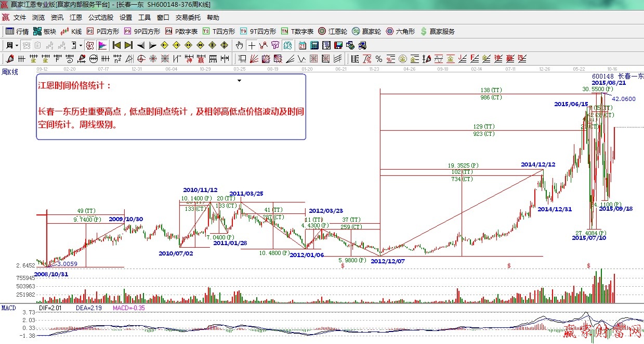644x344 pixels.
Task: Jump to first bar with skip-back arrow
Action: [x=117, y=45]
